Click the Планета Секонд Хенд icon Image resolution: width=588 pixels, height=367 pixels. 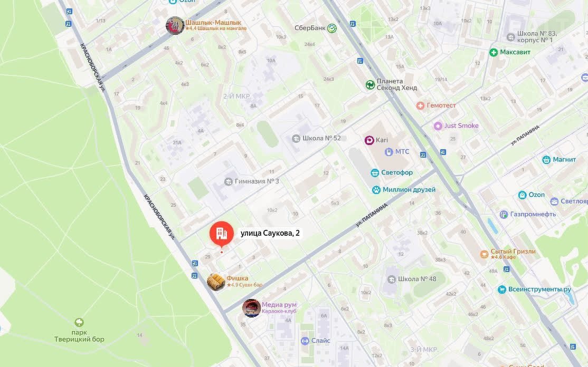tap(370, 84)
